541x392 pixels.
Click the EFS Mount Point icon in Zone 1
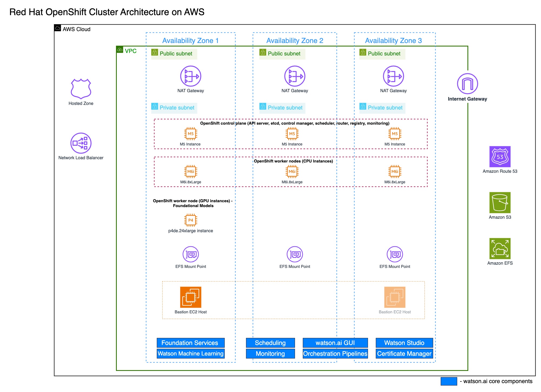click(x=191, y=254)
